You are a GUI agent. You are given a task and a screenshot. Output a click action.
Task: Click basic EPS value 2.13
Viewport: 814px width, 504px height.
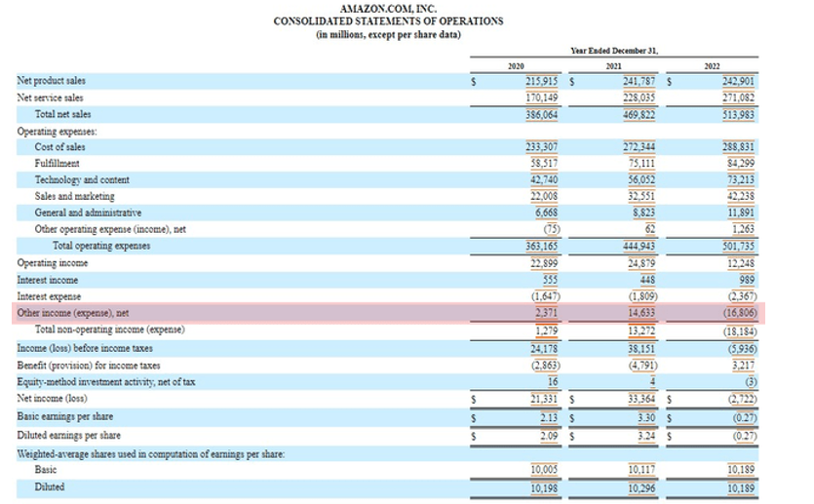coord(549,418)
